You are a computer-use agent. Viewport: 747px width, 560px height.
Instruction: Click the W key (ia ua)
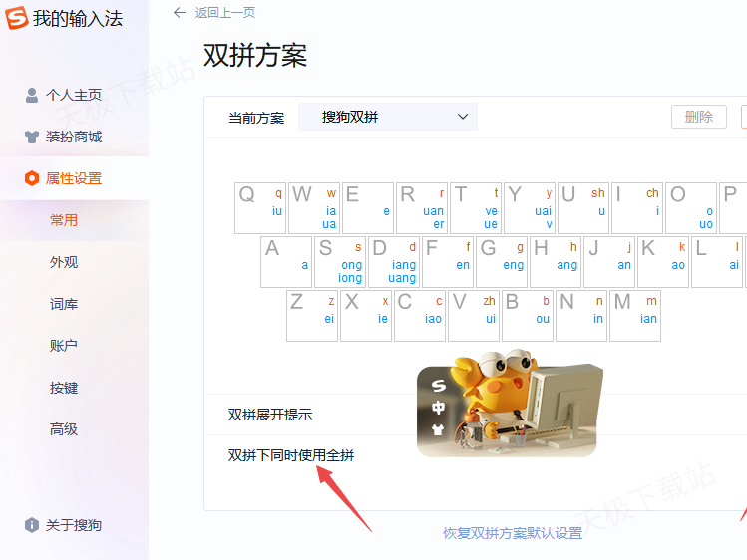point(314,208)
